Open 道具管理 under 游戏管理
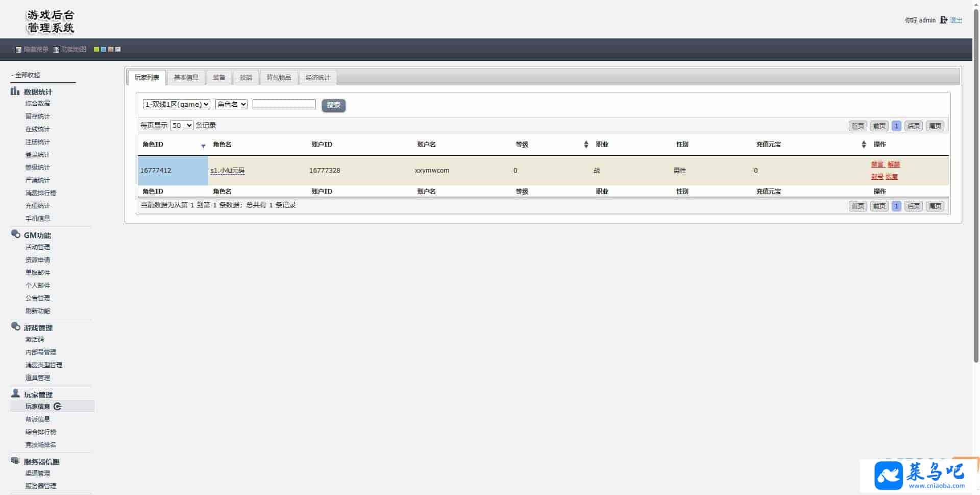Viewport: 980px width, 495px height. 38,378
